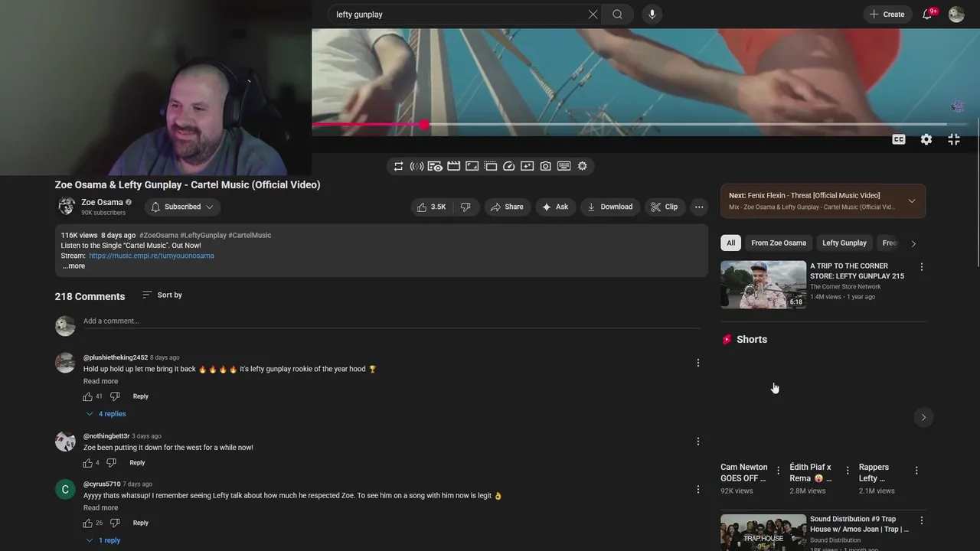Click the volume boost lightning icon
The width and height of the screenshot is (980, 551).
tap(416, 166)
